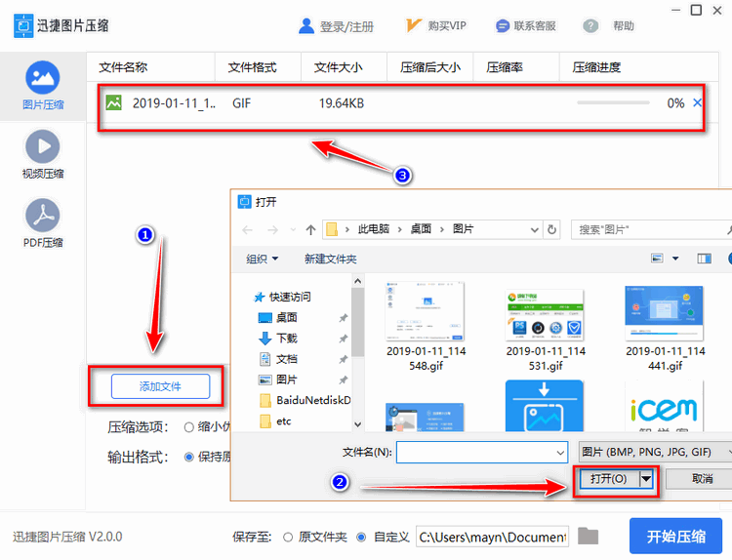The image size is (732, 560).
Task: Click the save-folder browse icon
Action: [x=588, y=537]
